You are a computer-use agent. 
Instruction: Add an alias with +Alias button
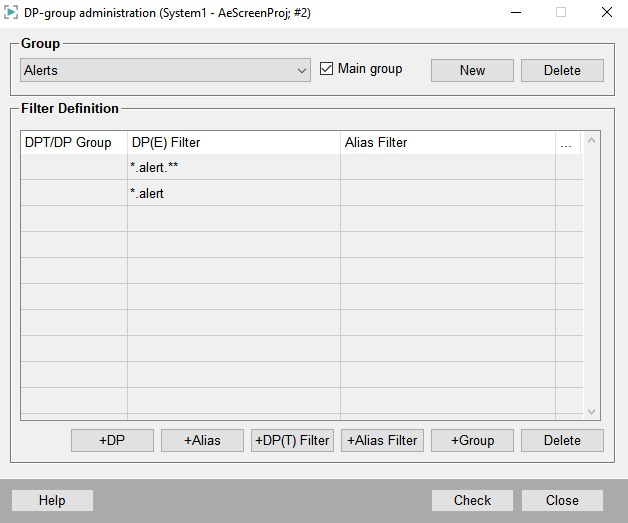202,440
